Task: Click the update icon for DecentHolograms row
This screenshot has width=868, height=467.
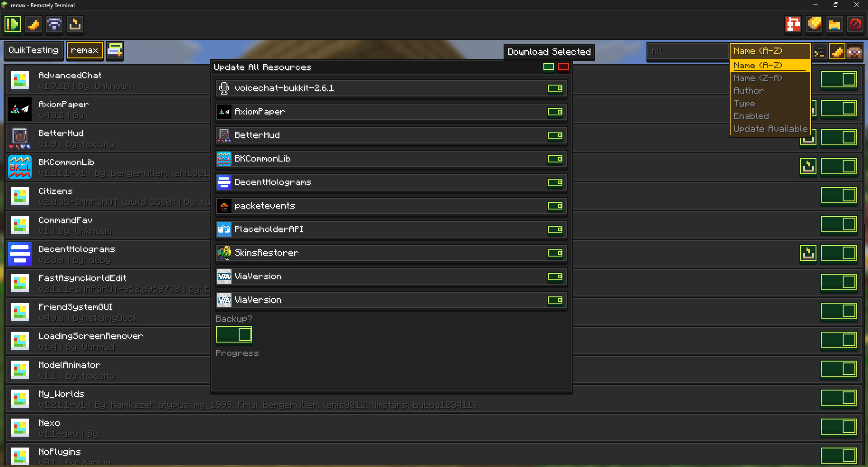Action: pyautogui.click(x=808, y=253)
